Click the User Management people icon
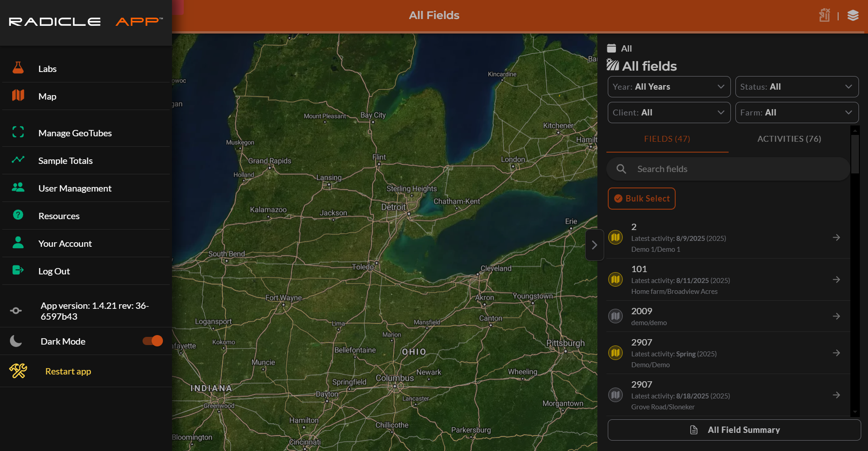The image size is (868, 451). [18, 187]
